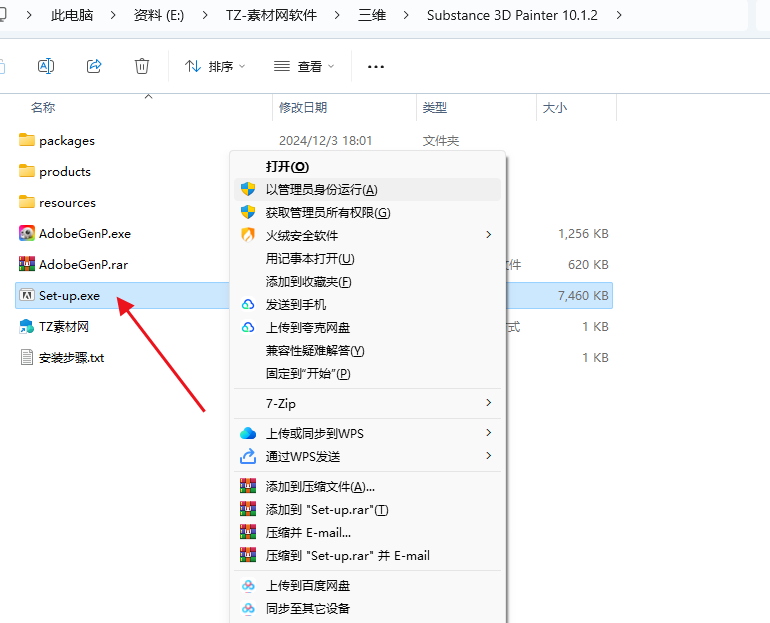Click the 文件夹 type cell of packages
Viewport: 770px width, 623px height.
tap(440, 141)
